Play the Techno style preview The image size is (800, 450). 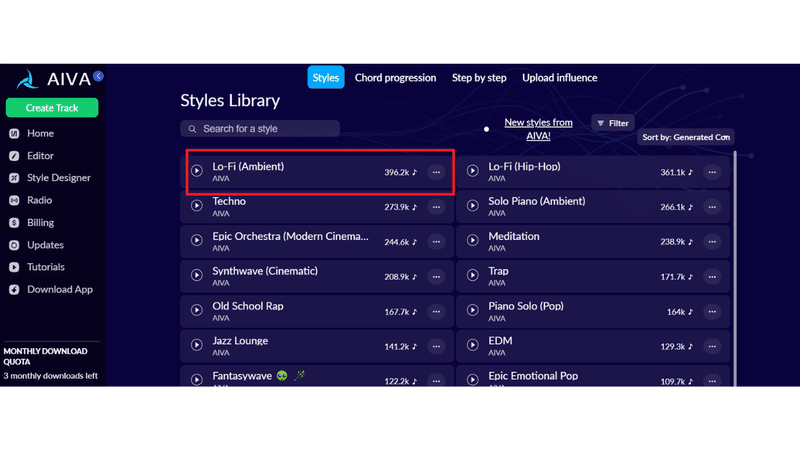[197, 206]
